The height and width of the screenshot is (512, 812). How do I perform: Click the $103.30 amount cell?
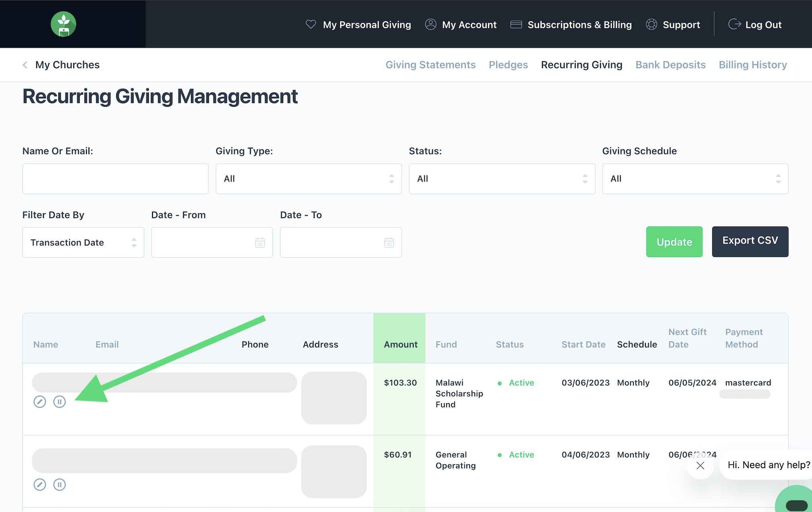400,383
